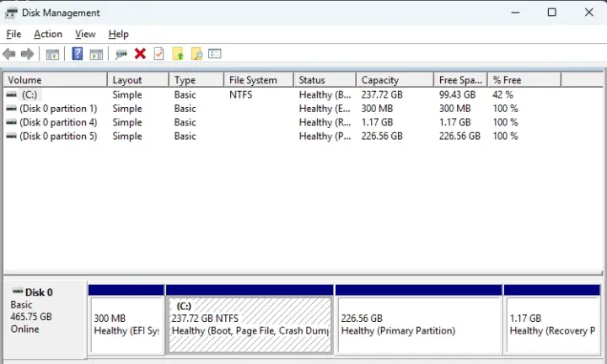Select the 226.56 GB Primary Partition block
The height and width of the screenshot is (364, 607).
pyautogui.click(x=419, y=324)
